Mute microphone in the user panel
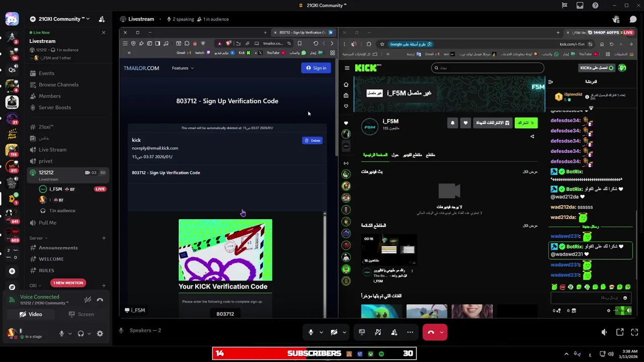 61,333
